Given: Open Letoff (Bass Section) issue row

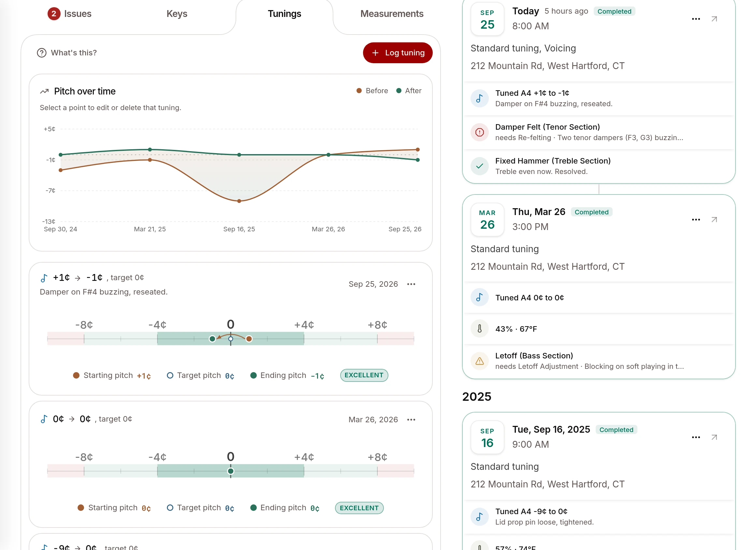Looking at the screenshot, I should pos(599,361).
